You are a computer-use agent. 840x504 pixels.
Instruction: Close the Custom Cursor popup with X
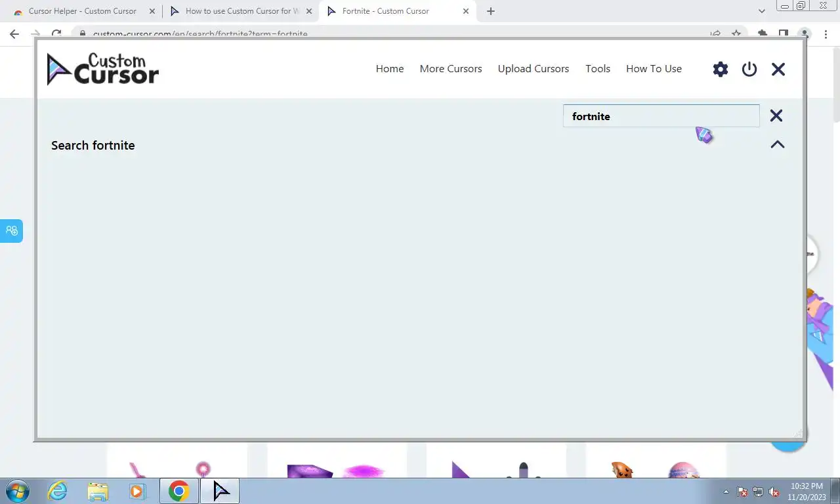pos(778,69)
